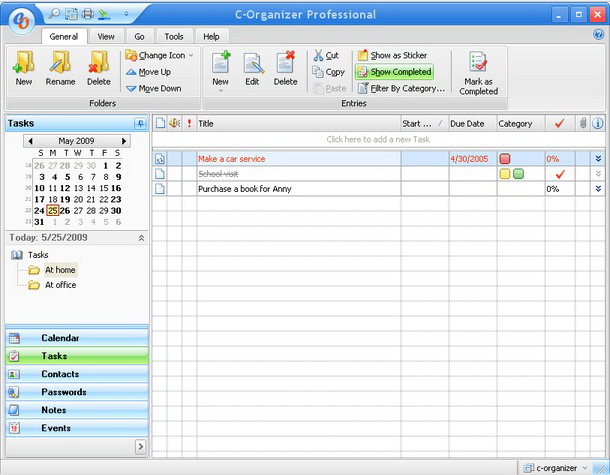This screenshot has height=475, width=610.
Task: Go to next month in calendar
Action: 124,141
